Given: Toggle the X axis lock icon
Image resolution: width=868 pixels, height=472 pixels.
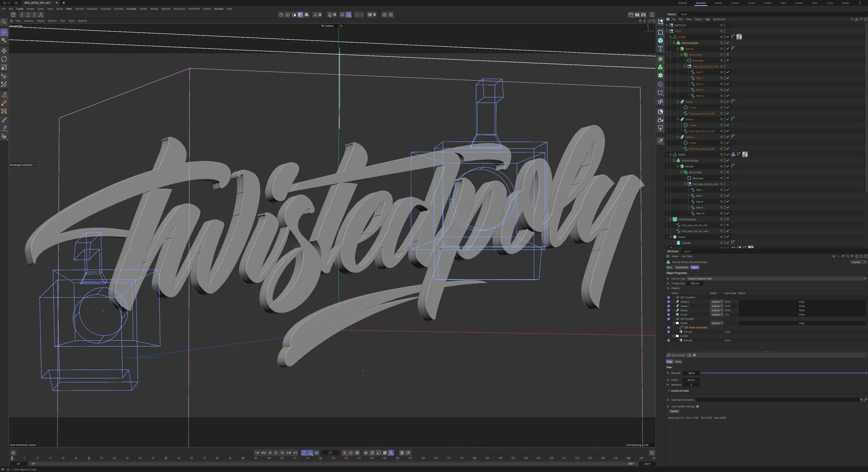Looking at the screenshot, I should [x=22, y=15].
